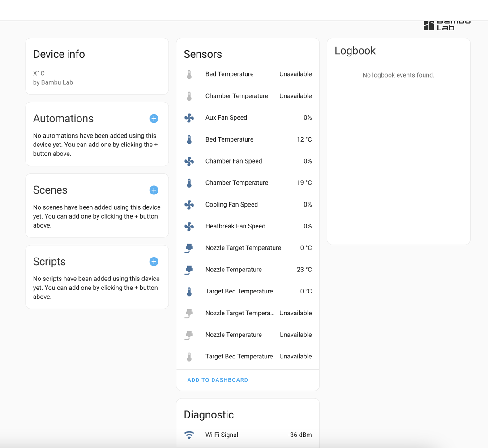Add a new automation with plus button
The height and width of the screenshot is (448, 488).
pos(154,119)
